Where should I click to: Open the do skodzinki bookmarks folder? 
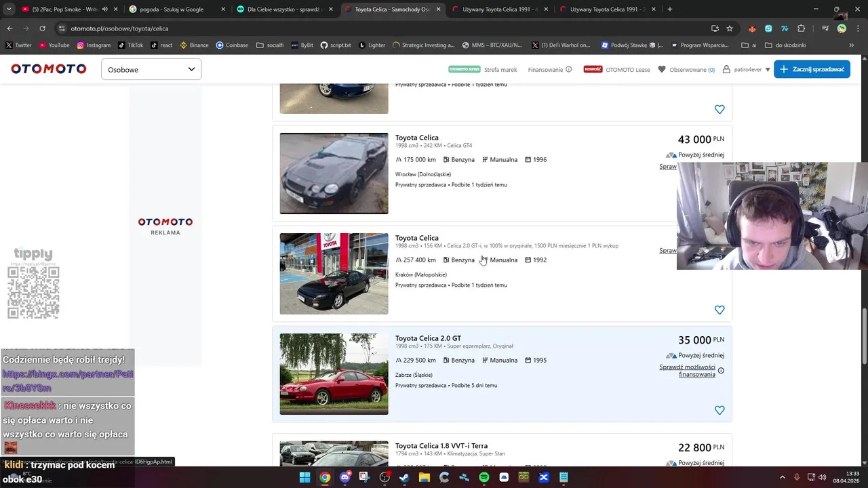tap(785, 45)
